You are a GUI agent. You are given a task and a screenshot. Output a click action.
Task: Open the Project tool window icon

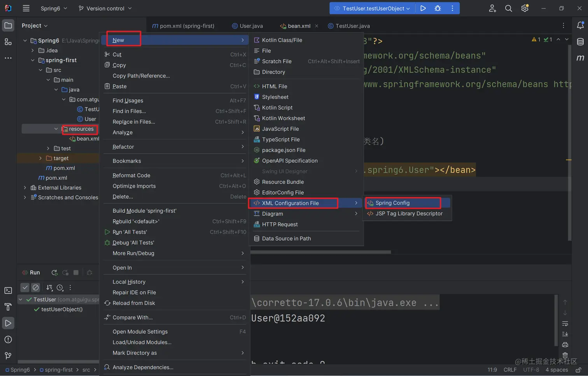8,26
